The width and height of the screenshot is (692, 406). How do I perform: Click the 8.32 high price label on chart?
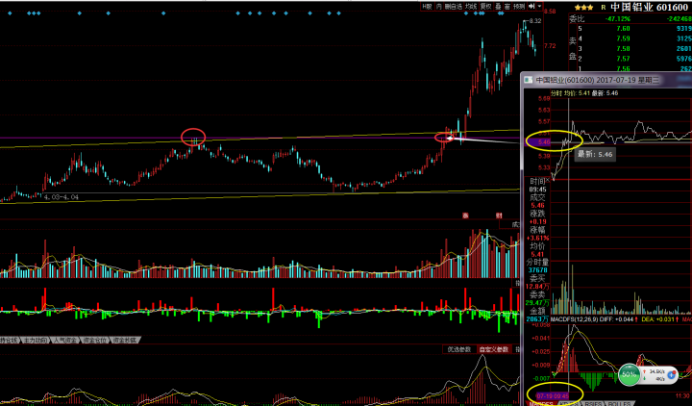(x=534, y=21)
